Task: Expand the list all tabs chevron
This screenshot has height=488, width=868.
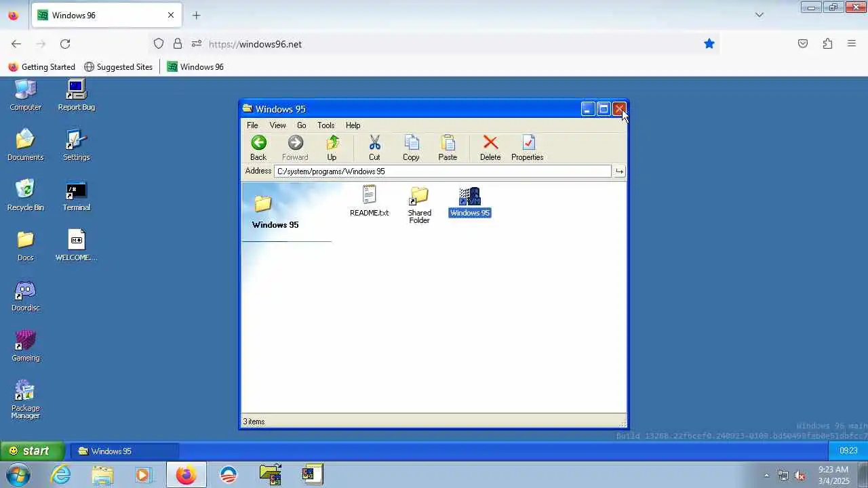Action: [759, 15]
